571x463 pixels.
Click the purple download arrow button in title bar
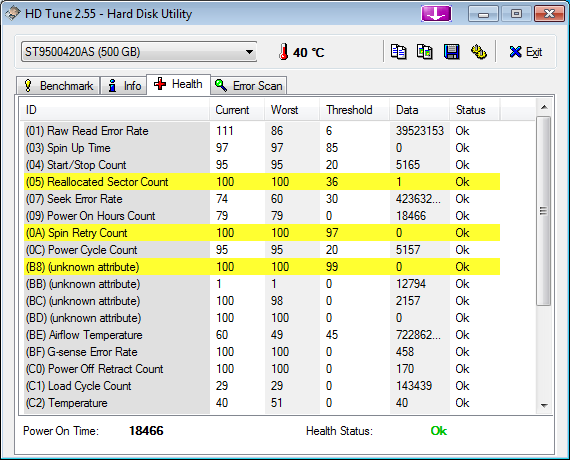point(436,14)
